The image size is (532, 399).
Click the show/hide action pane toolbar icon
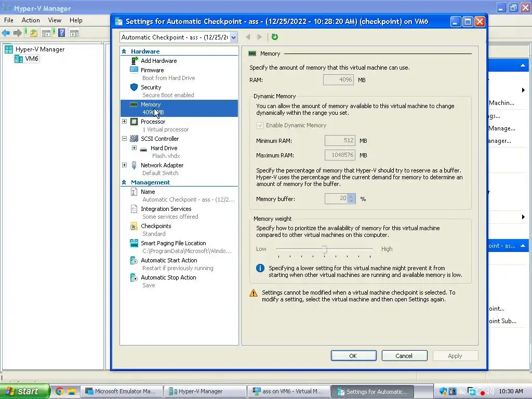(x=74, y=33)
